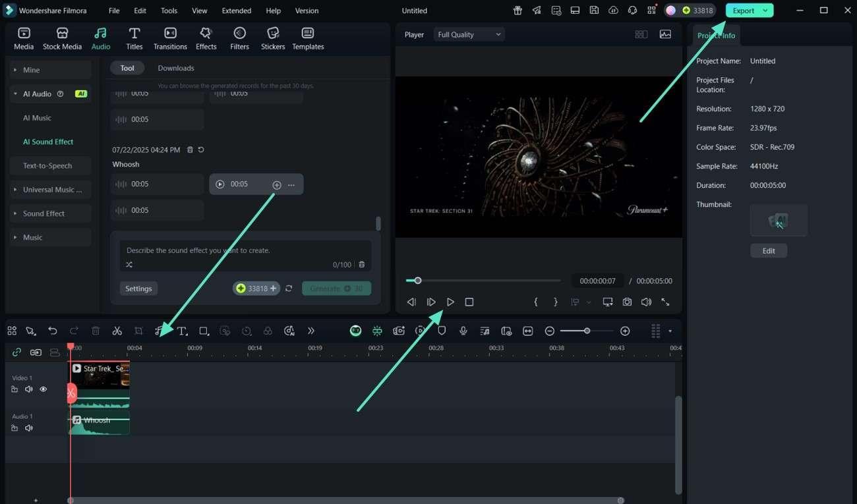Play the preview video
The height and width of the screenshot is (504, 857).
click(x=450, y=302)
